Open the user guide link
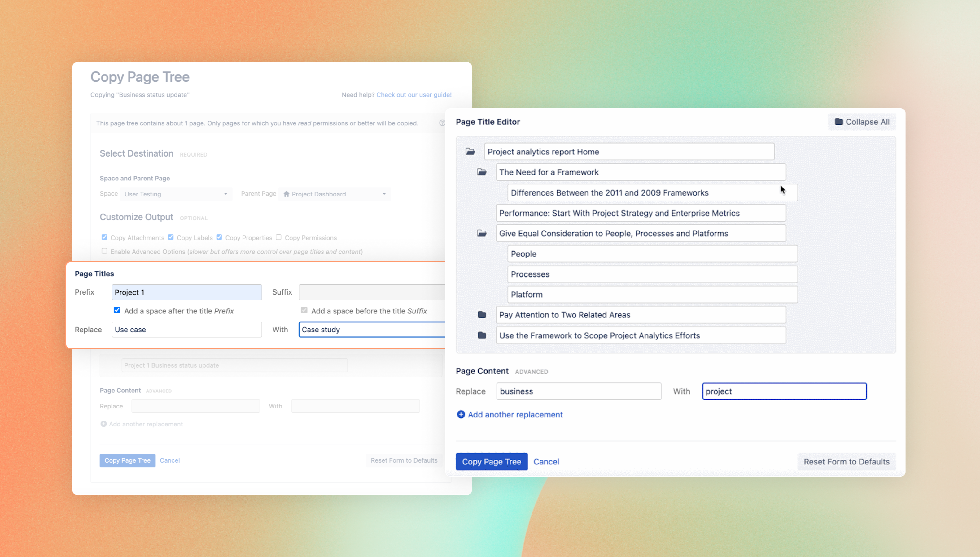980x557 pixels. [414, 94]
